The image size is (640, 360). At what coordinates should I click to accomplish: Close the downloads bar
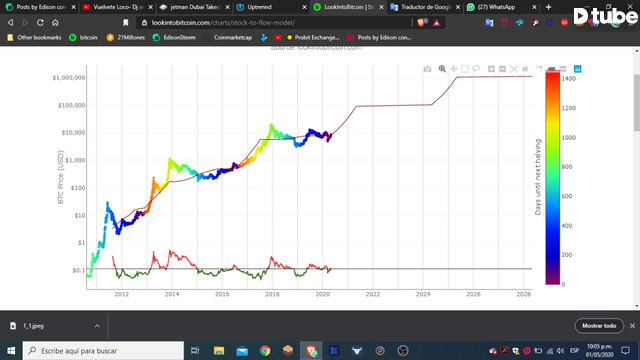(632, 326)
